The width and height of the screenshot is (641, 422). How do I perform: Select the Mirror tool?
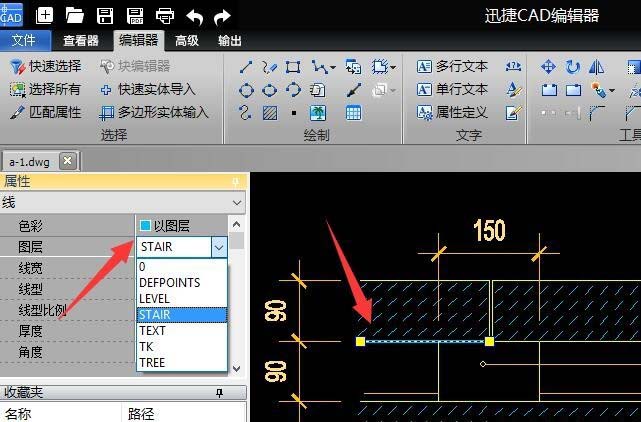596,67
